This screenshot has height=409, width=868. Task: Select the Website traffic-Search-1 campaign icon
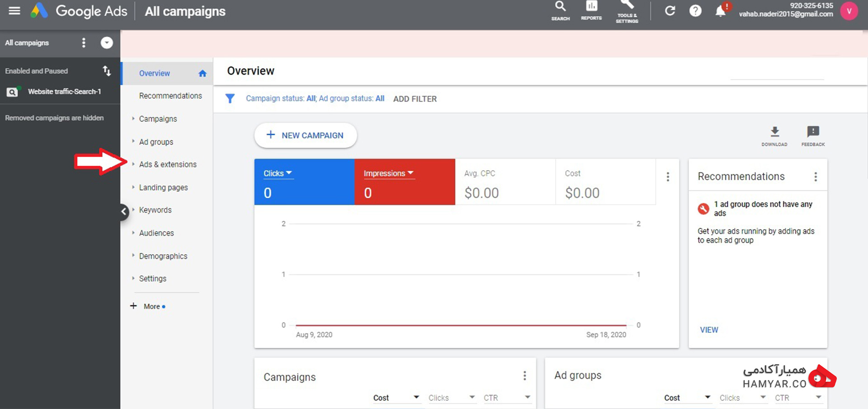click(x=13, y=92)
